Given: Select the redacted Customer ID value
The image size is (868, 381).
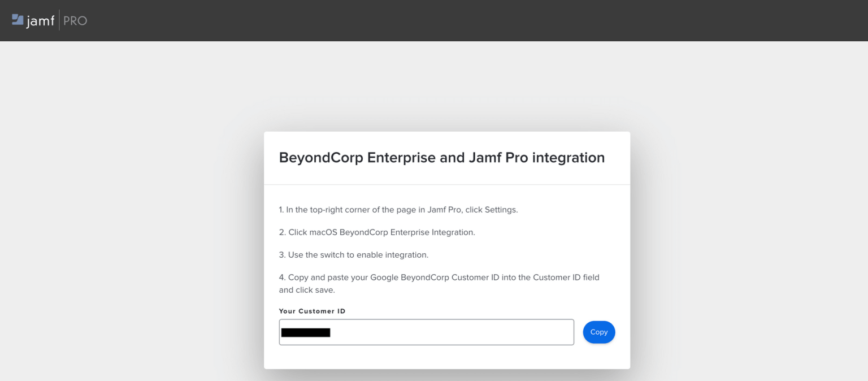Looking at the screenshot, I should [305, 332].
